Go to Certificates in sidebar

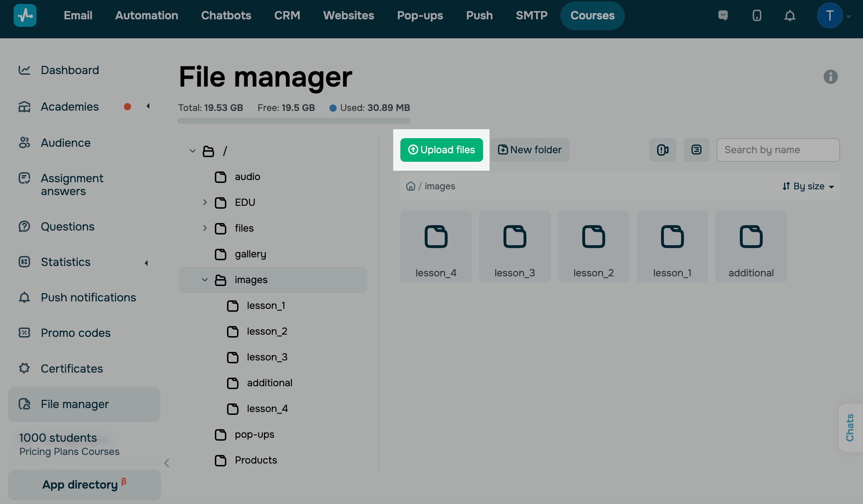tap(72, 368)
